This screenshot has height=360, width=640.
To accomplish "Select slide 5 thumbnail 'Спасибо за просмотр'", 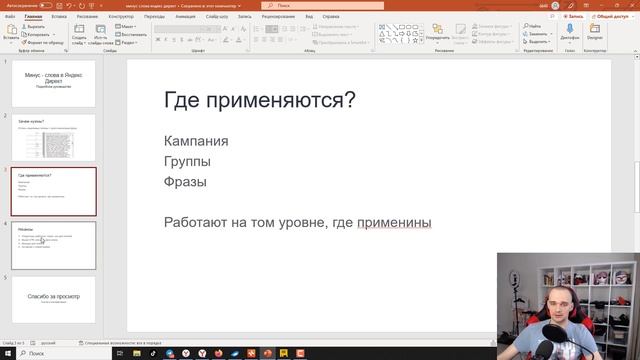I will pos(53,300).
